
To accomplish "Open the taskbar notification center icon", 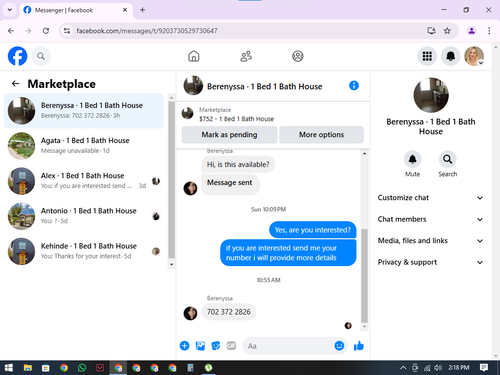I will (484, 368).
